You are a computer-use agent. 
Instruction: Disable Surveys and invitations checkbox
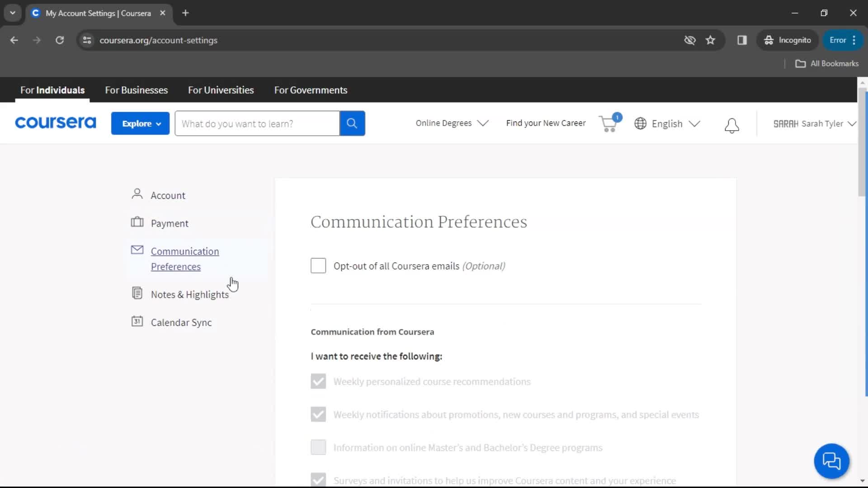[318, 480]
